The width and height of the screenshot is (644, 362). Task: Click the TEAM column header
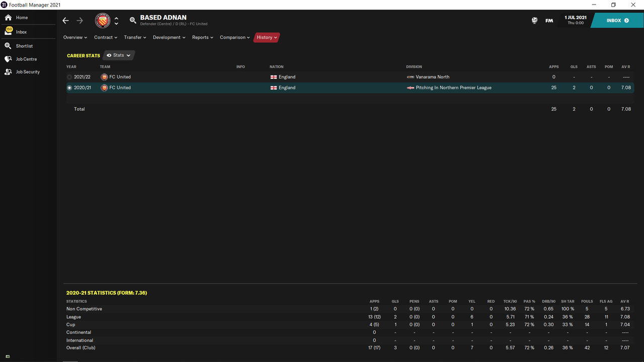tap(105, 67)
